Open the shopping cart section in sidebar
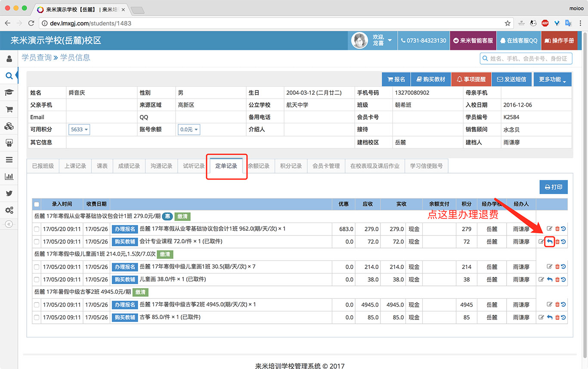 (9, 109)
